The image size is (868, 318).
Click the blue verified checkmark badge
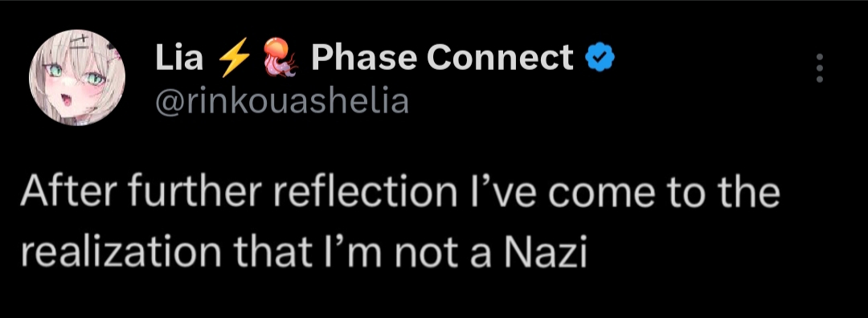pos(600,58)
